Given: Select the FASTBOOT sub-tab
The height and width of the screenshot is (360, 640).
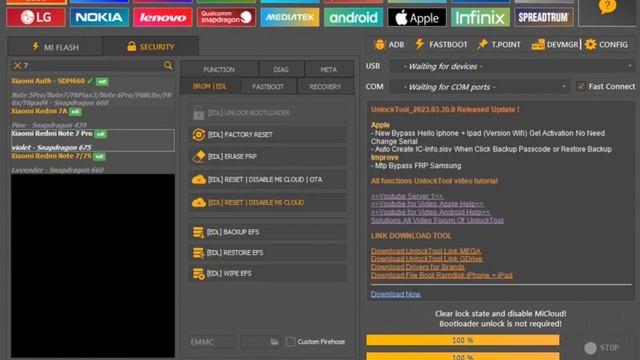Looking at the screenshot, I should click(269, 87).
